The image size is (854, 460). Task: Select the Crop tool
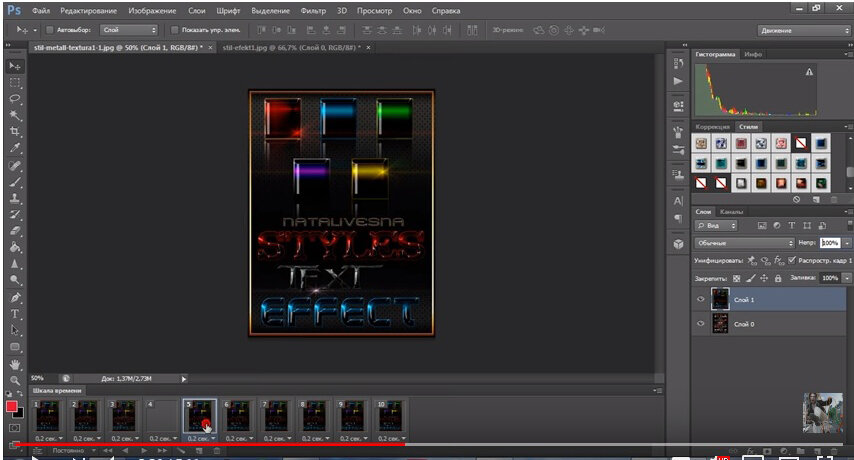click(x=15, y=132)
